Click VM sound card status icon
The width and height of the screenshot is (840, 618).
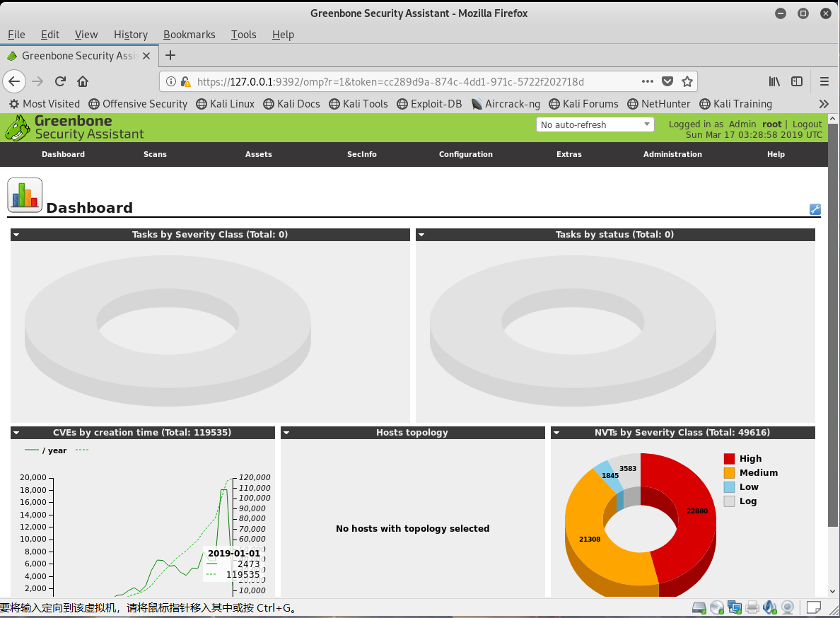click(770, 607)
